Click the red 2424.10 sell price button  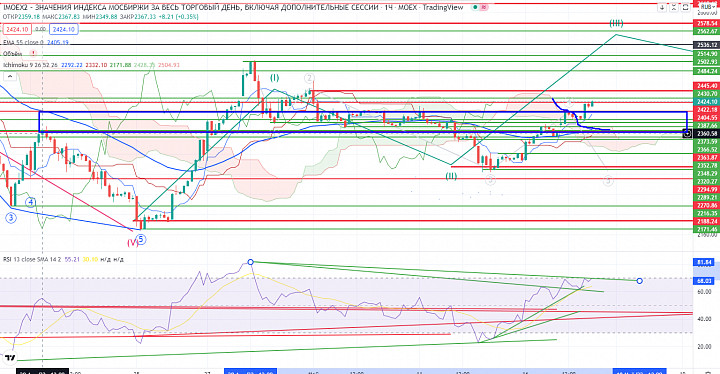(x=17, y=29)
